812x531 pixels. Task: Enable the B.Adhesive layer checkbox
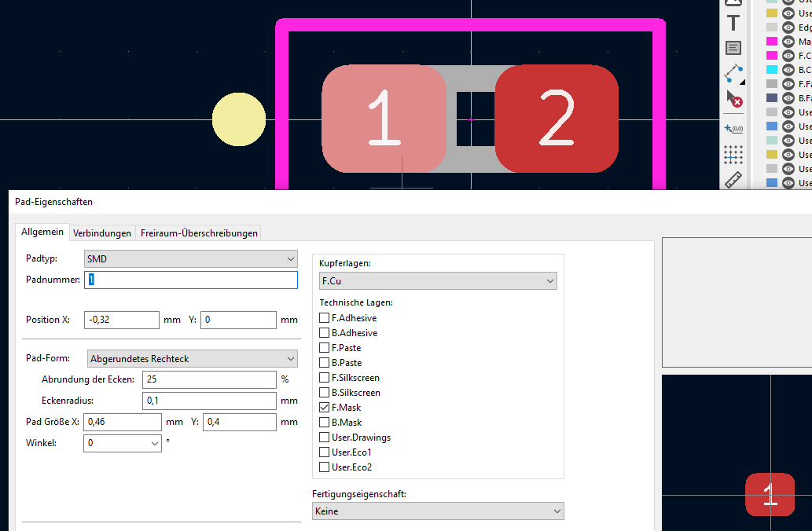[x=324, y=333]
